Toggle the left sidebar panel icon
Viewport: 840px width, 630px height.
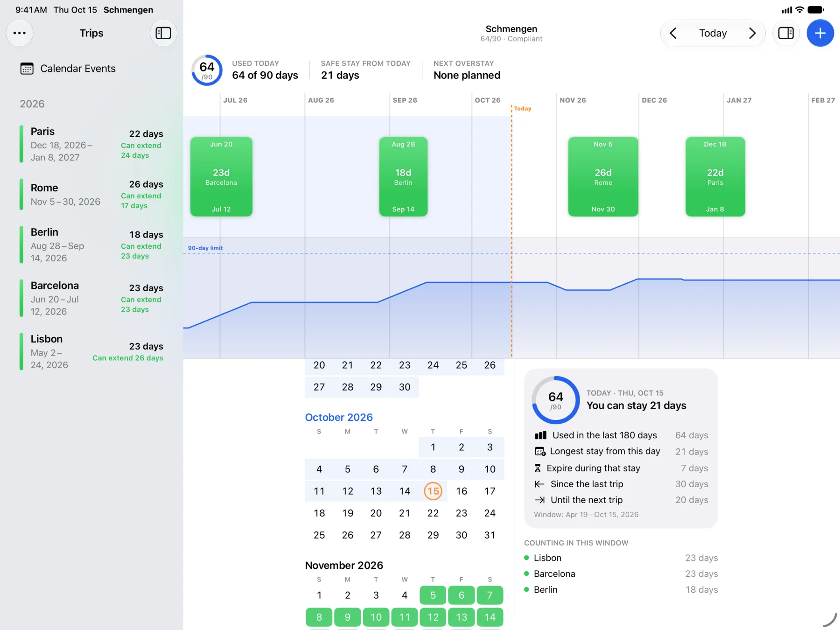163,33
